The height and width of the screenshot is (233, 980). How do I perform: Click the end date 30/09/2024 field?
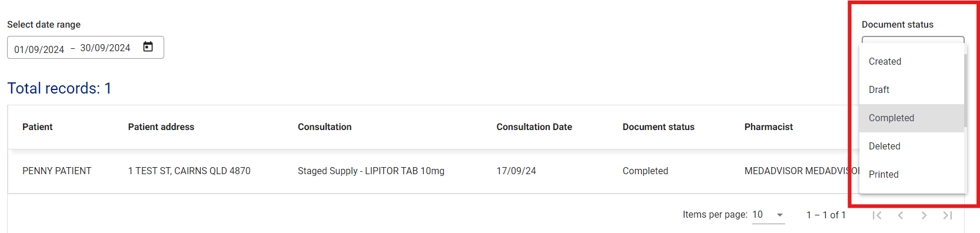coord(105,48)
